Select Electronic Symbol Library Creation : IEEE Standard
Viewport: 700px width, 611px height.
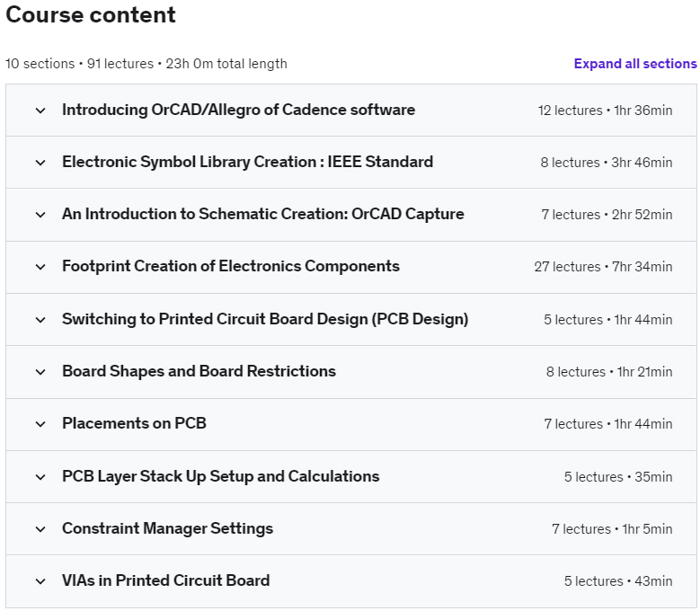[247, 162]
